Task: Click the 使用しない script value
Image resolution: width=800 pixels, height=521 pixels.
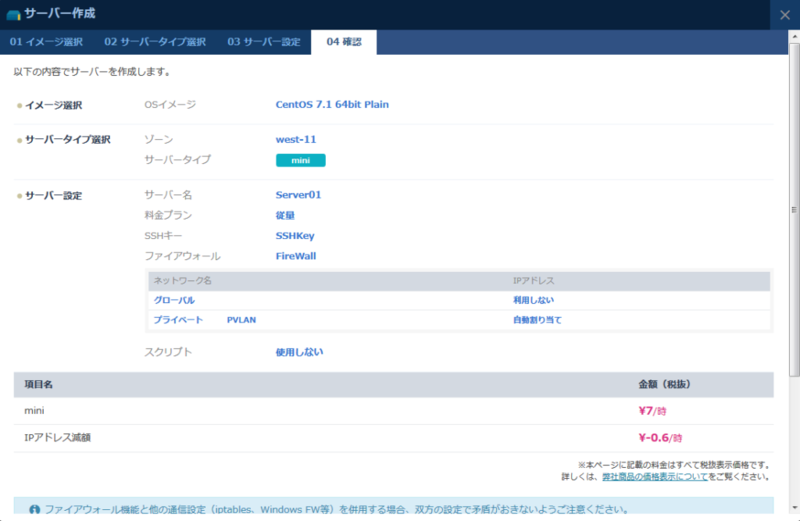Action: pos(299,352)
